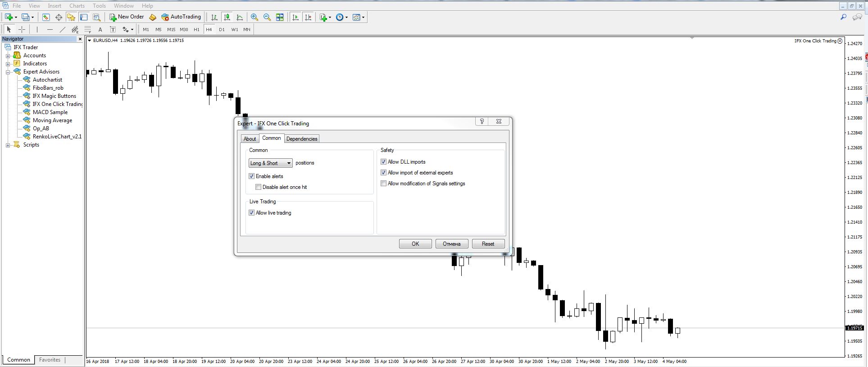Switch chart to line chart icon

(240, 17)
